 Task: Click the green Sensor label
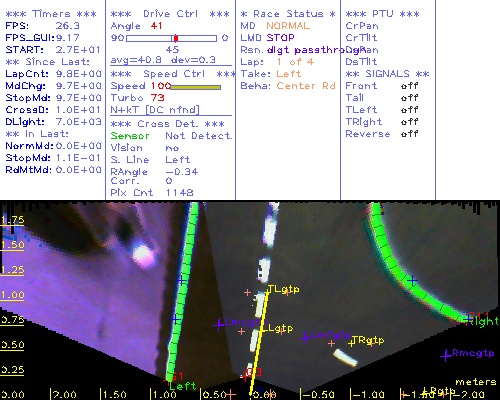130,136
